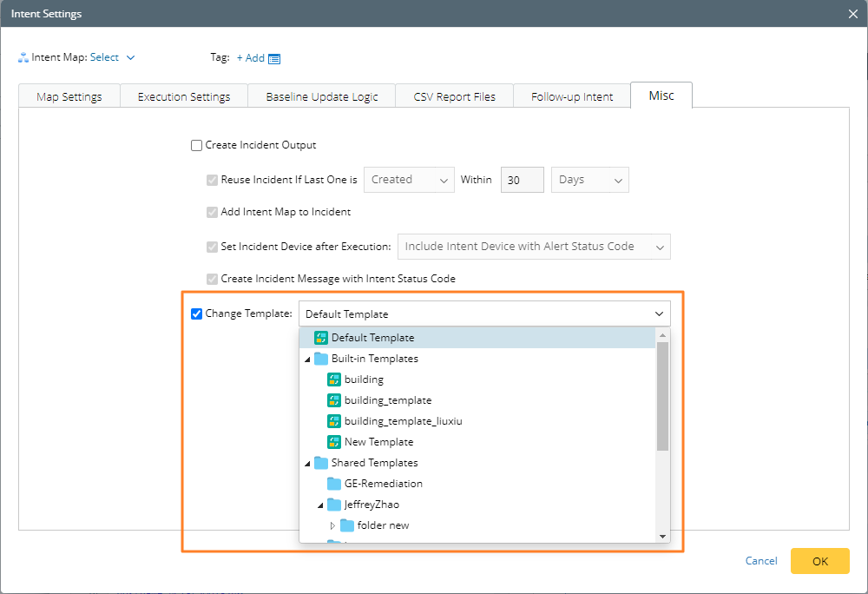Switch to the Execution Settings tab
Image resolution: width=868 pixels, height=594 pixels.
click(x=184, y=96)
